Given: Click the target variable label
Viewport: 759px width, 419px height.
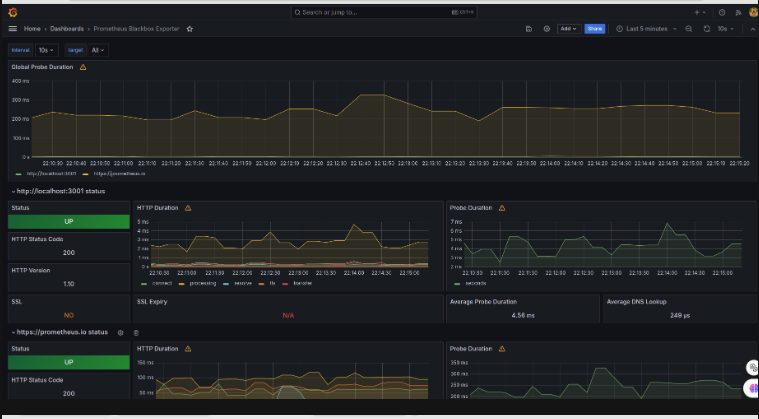Looking at the screenshot, I should [76, 50].
